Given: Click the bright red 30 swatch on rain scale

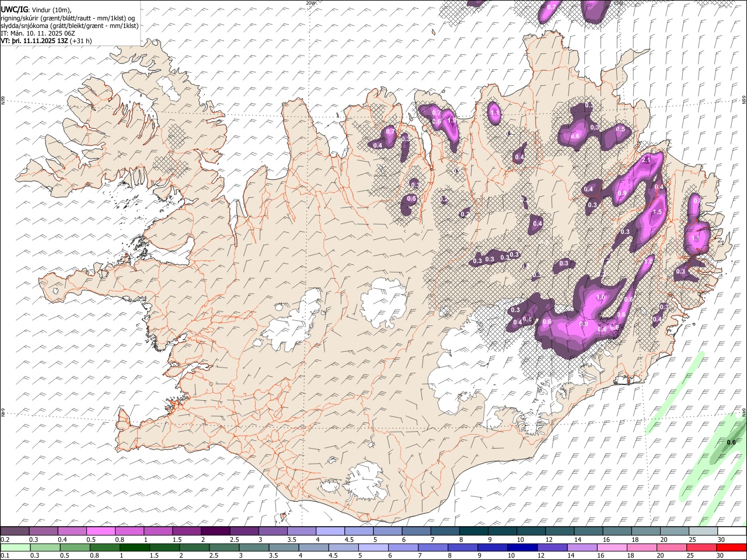Looking at the screenshot, I should tap(731, 547).
